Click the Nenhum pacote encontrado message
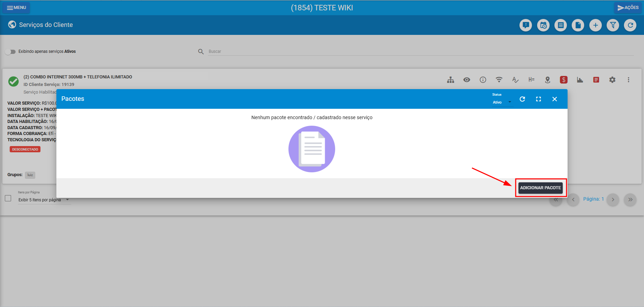The height and width of the screenshot is (307, 644). (312, 117)
